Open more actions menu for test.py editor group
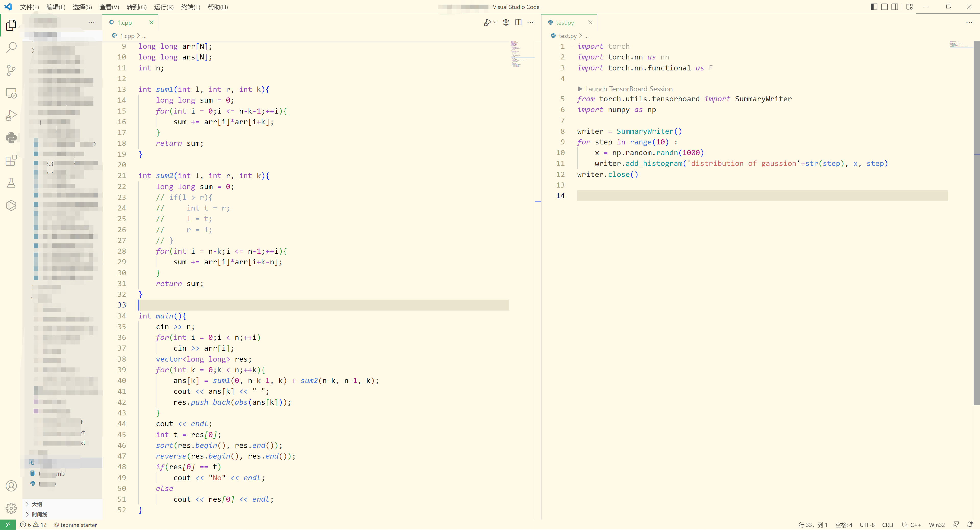 (969, 22)
